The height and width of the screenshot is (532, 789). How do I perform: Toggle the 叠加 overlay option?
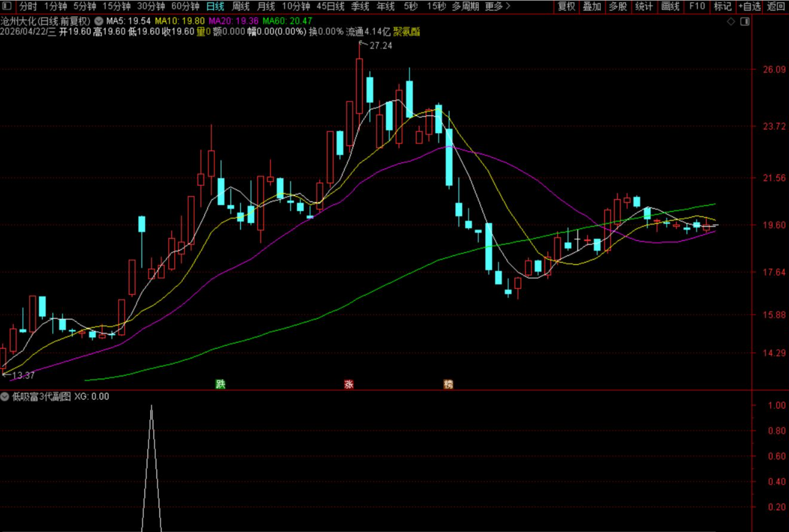(x=592, y=6)
